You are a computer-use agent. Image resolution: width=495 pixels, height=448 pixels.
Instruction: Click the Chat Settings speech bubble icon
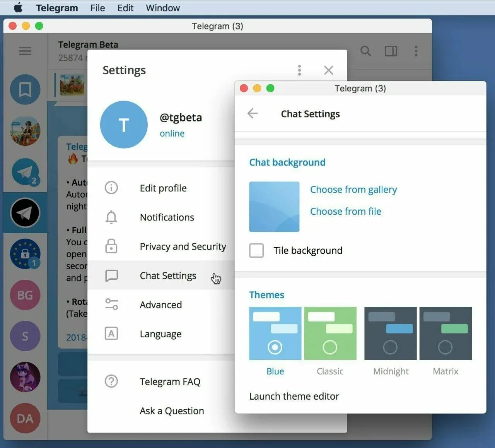(111, 275)
